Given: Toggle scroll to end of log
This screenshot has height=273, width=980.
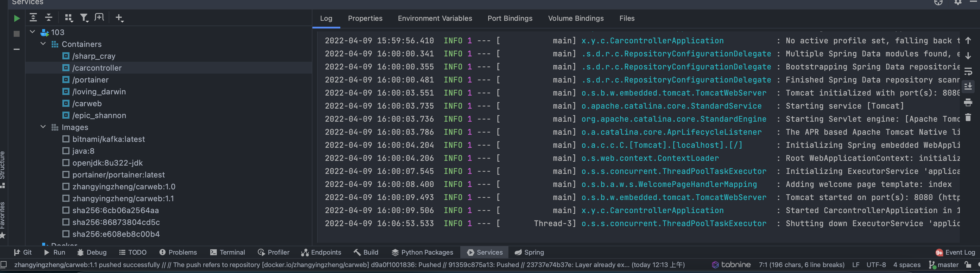Looking at the screenshot, I should point(968,86).
